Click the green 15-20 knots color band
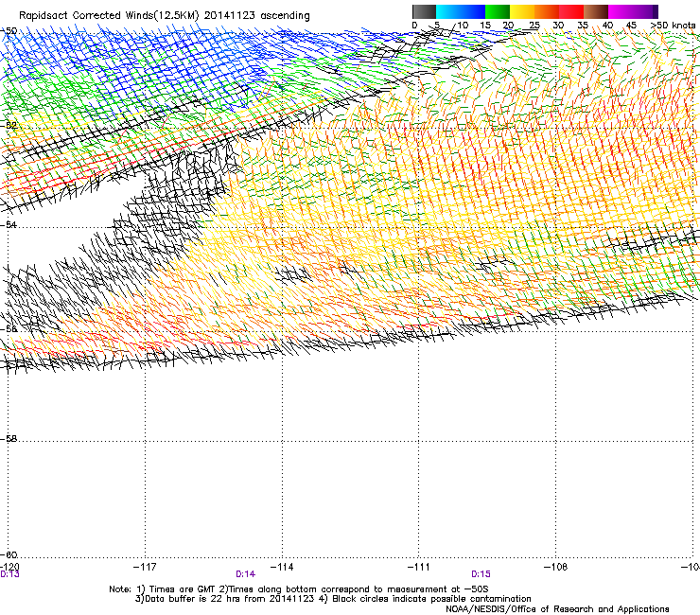The width and height of the screenshot is (700, 615). click(x=498, y=11)
